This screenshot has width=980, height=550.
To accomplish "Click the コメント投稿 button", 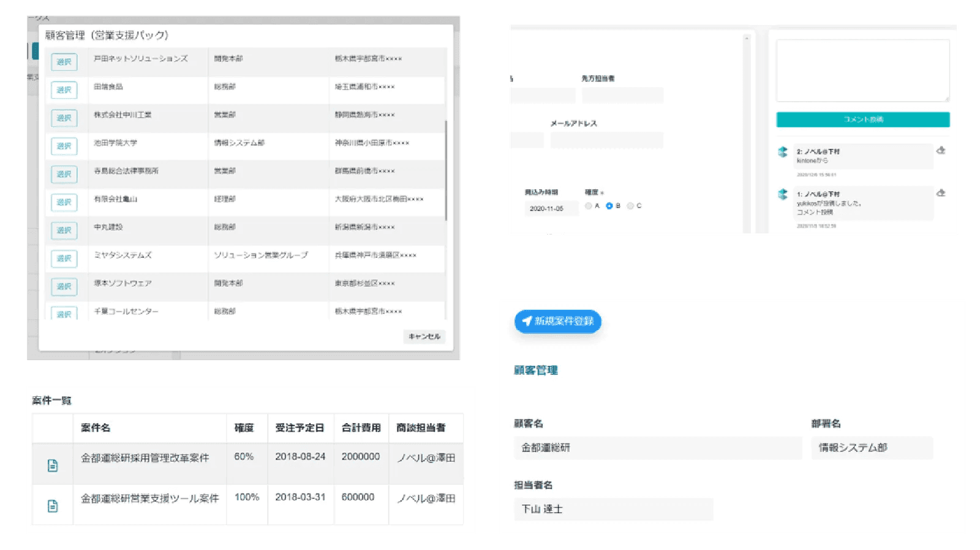I will point(862,119).
